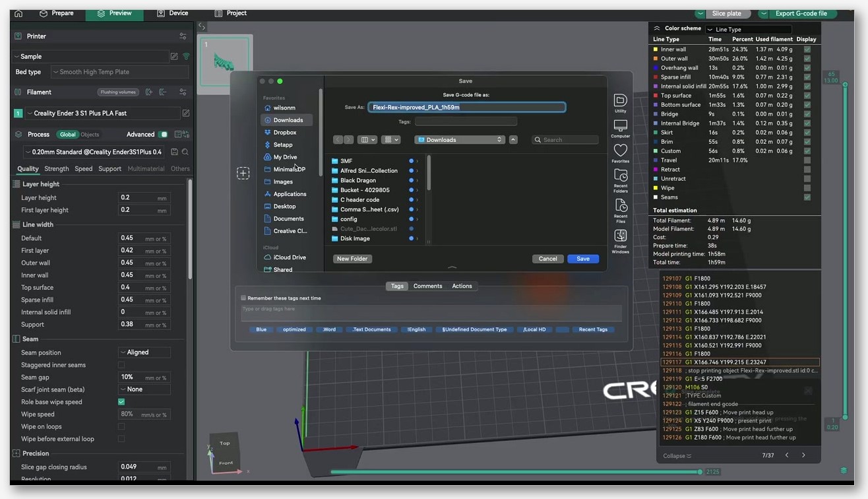
Task: Enable Retract display checkbox
Action: 807,170
